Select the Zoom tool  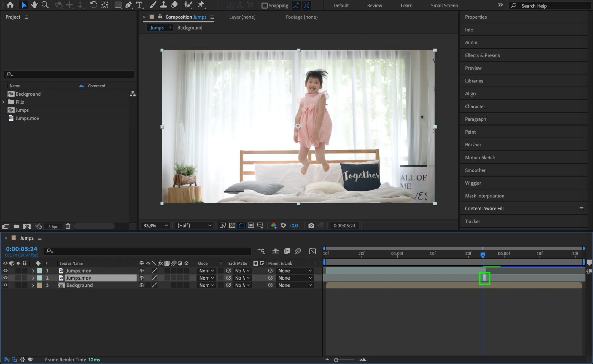[x=45, y=5]
